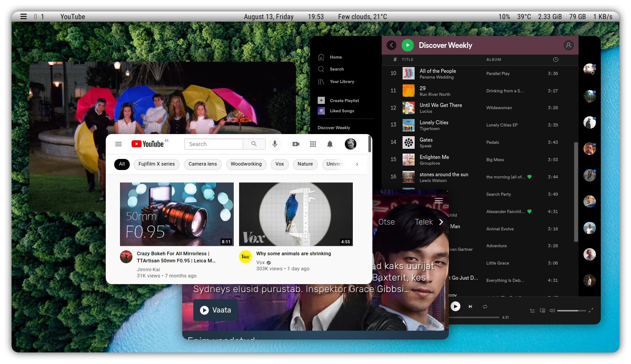The width and height of the screenshot is (631, 364).
Task: Open the Spotify user profile icon
Action: tap(568, 45)
